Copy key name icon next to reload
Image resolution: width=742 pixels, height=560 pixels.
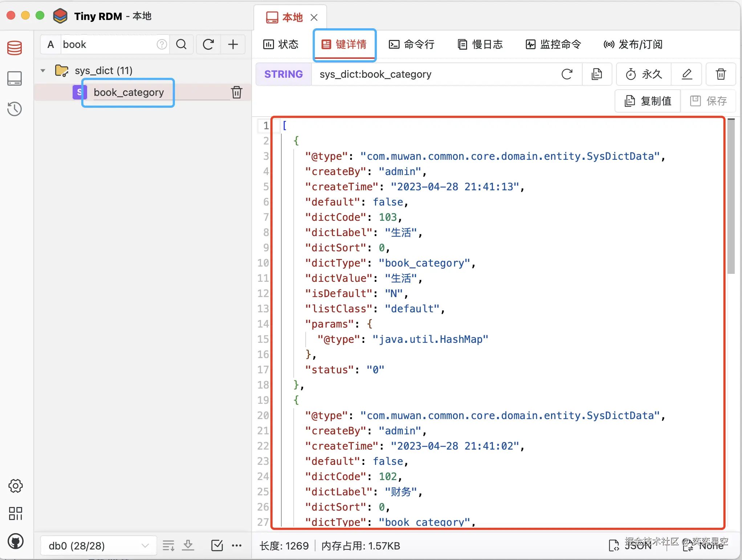[596, 74]
